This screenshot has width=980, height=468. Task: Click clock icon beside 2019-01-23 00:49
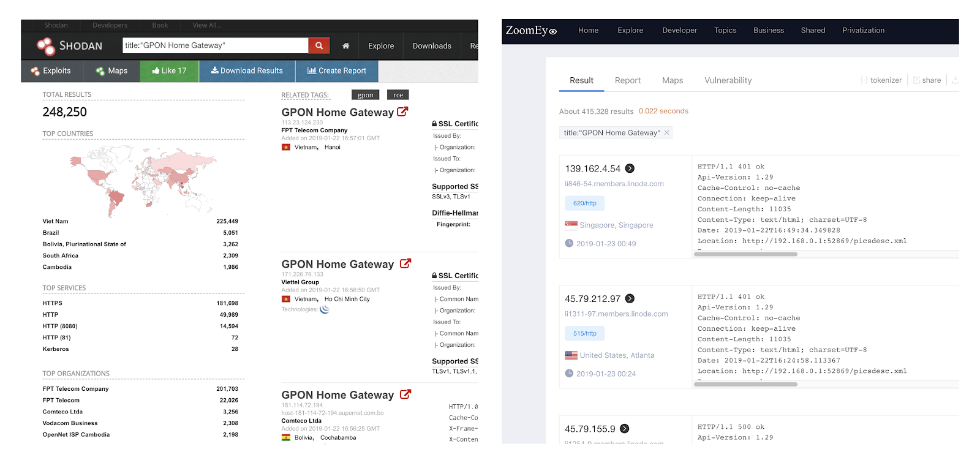click(x=569, y=243)
